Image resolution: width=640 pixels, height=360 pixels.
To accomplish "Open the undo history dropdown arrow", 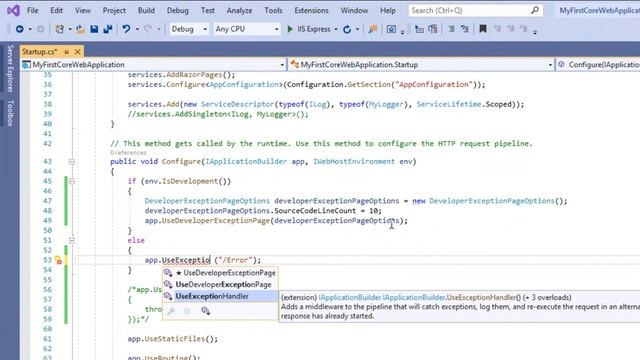I will tap(137, 29).
